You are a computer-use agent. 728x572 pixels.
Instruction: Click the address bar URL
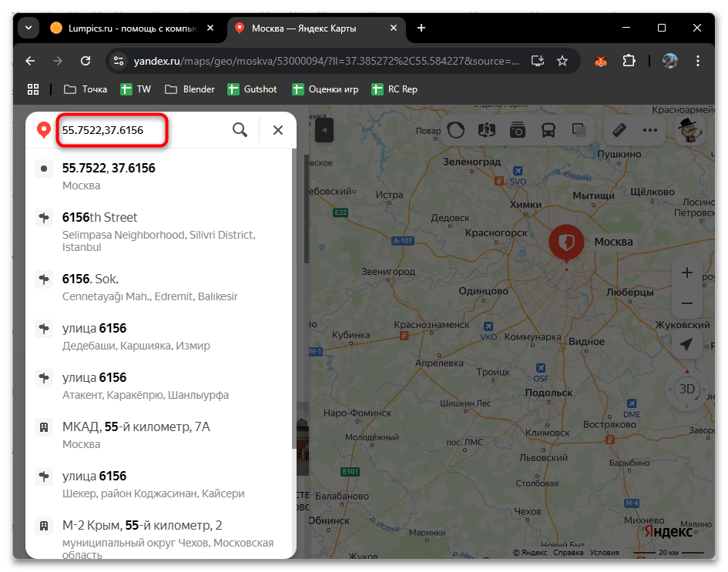point(327,62)
